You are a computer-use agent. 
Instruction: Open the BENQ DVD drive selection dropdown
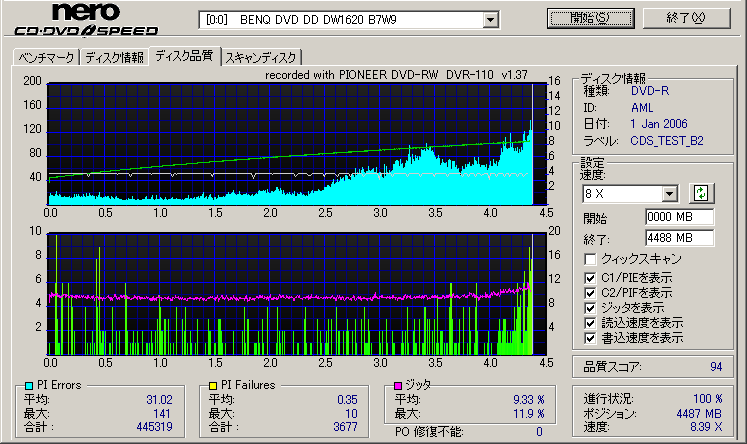tap(490, 20)
